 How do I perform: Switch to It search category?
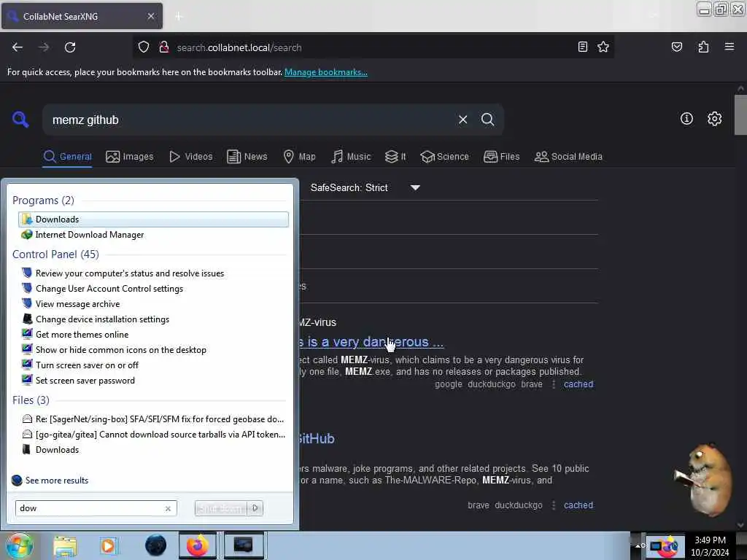[395, 157]
